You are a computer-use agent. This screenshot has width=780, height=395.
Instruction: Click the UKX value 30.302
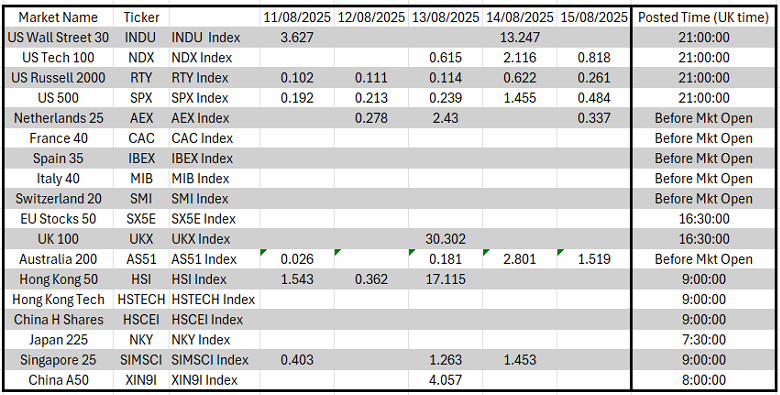point(445,239)
